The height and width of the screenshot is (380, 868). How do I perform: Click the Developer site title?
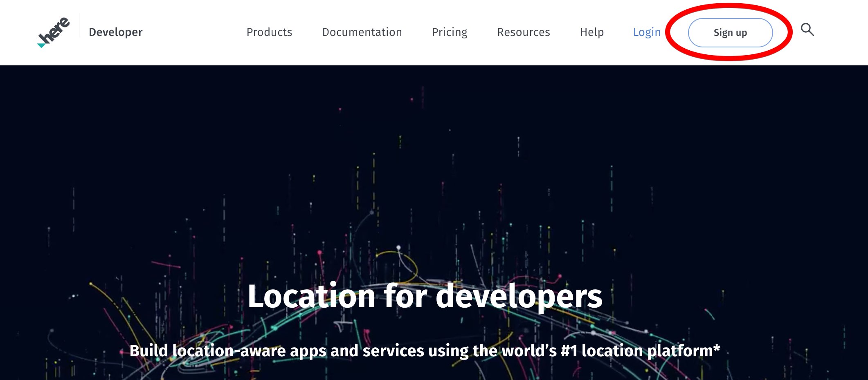point(116,32)
